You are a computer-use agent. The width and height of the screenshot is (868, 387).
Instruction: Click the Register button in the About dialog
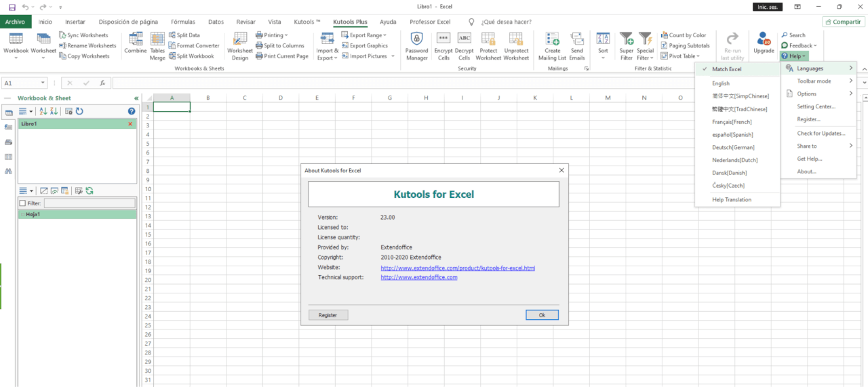pos(328,315)
